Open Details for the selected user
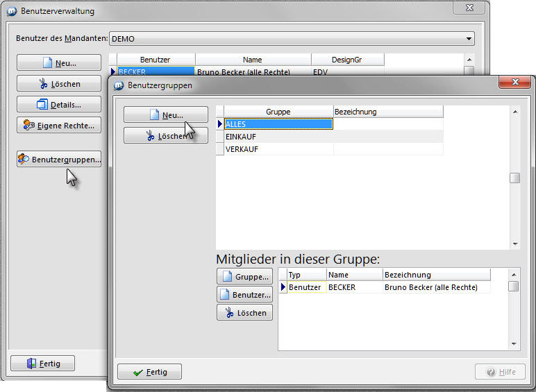Viewport: 536px width, 392px height. [x=59, y=105]
